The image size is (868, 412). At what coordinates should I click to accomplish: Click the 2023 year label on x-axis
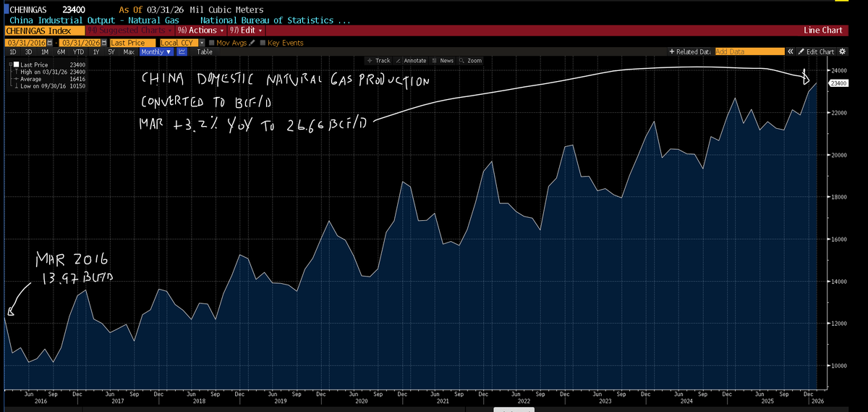(605, 400)
